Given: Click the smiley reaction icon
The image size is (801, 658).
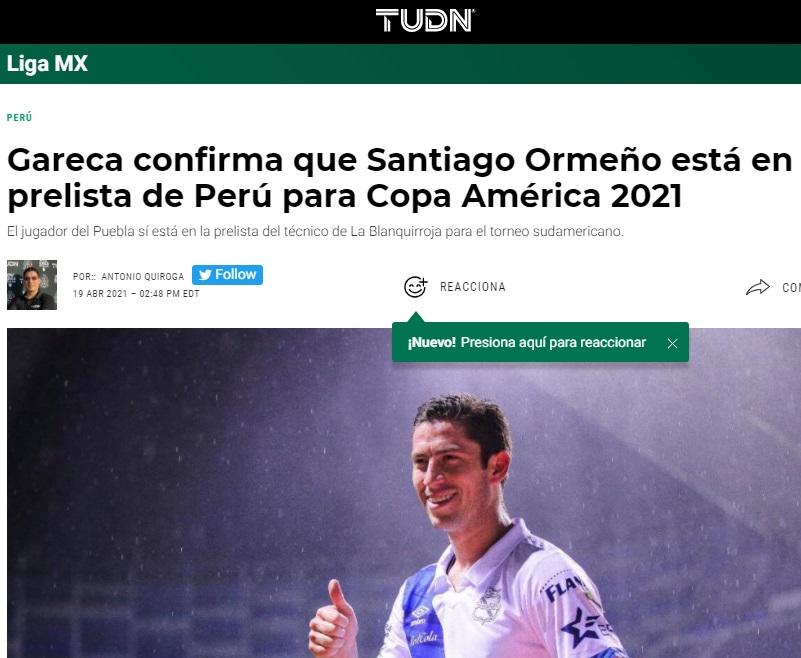Looking at the screenshot, I should click(415, 287).
